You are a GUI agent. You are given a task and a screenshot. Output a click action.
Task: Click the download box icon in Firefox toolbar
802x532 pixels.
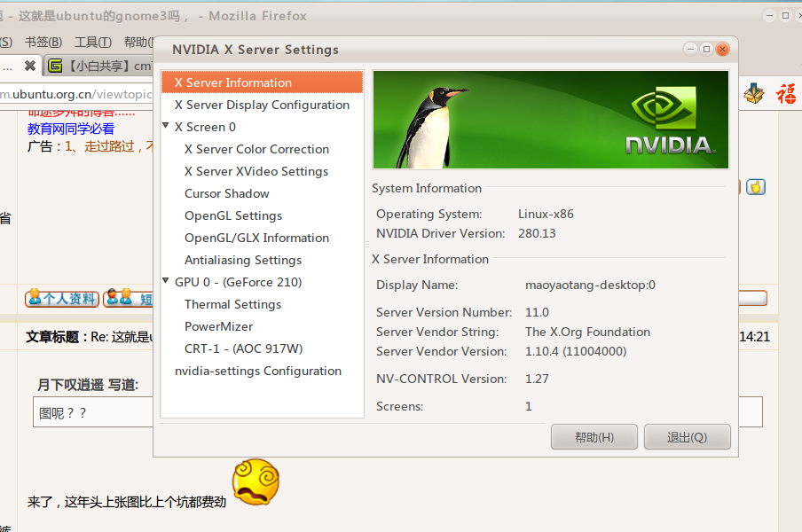(754, 93)
